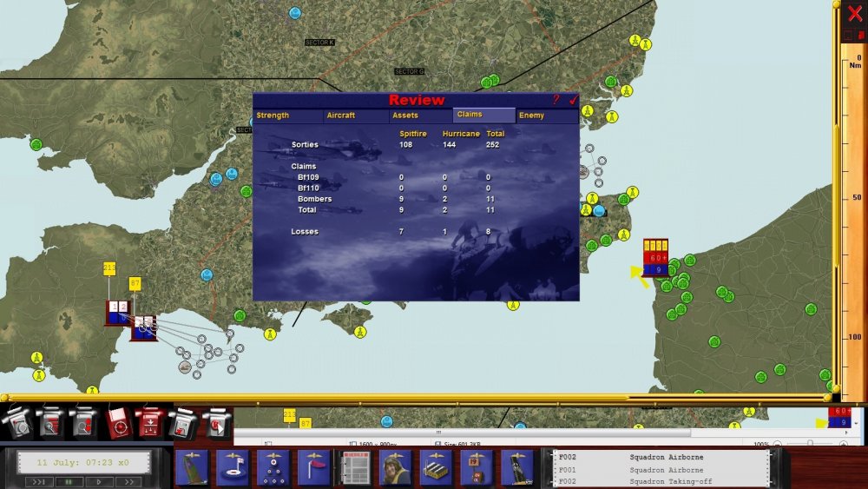Click the Spitfire column header

413,134
